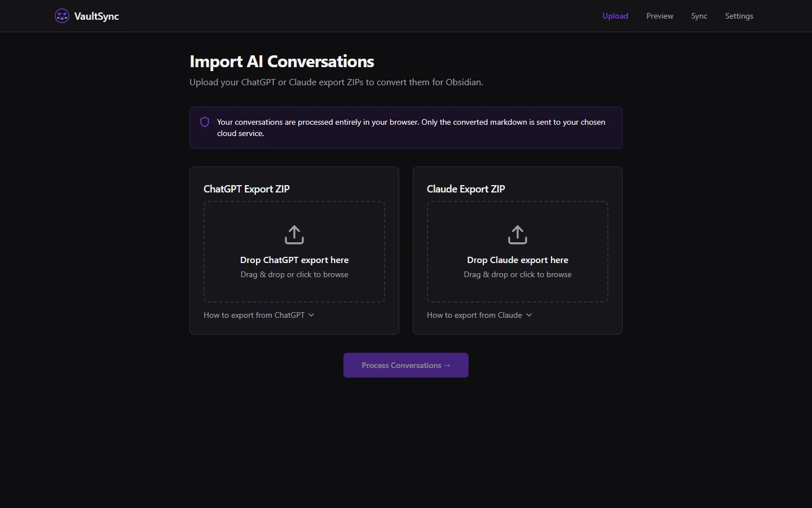812x508 pixels.
Task: Switch to the Preview tab
Action: pos(660,16)
